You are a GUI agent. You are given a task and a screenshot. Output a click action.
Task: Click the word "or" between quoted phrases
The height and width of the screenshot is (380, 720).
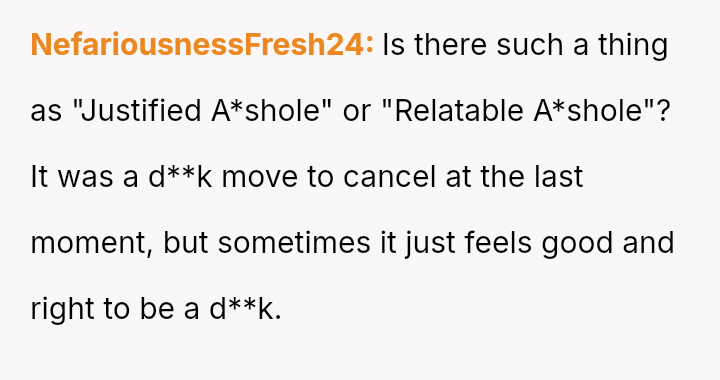point(357,112)
